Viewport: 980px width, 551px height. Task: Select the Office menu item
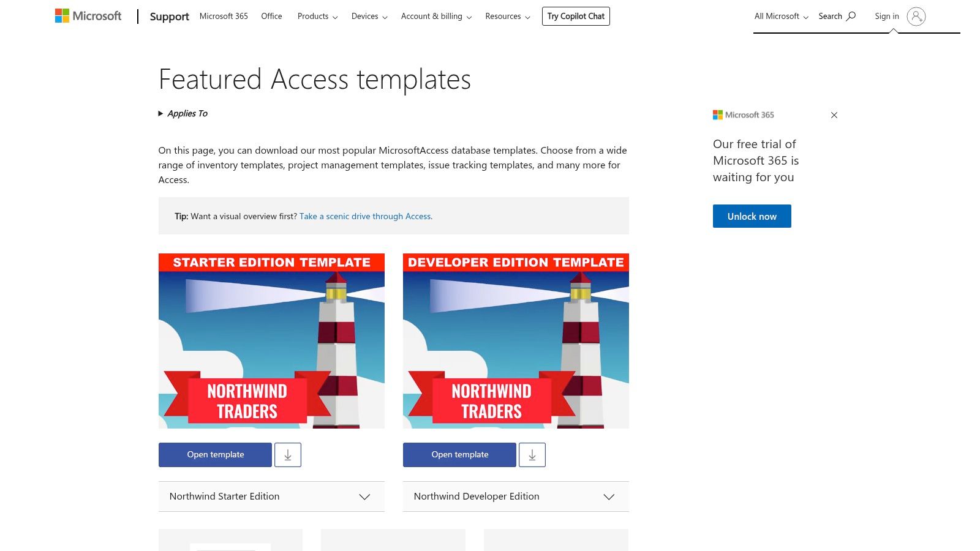(x=271, y=17)
